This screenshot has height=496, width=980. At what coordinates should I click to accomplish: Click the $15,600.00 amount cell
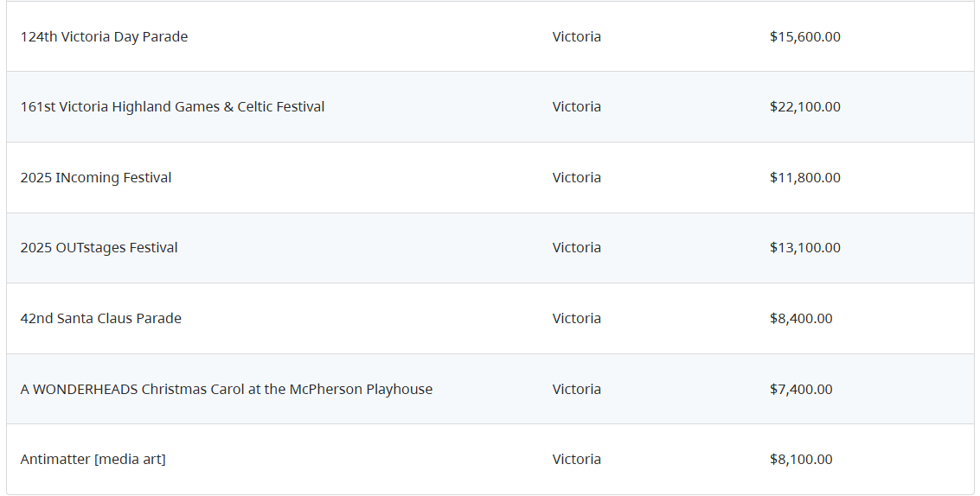[805, 37]
